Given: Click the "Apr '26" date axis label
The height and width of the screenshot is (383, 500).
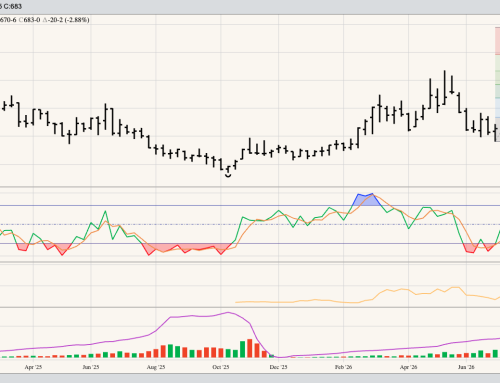Looking at the screenshot, I should (408, 367).
